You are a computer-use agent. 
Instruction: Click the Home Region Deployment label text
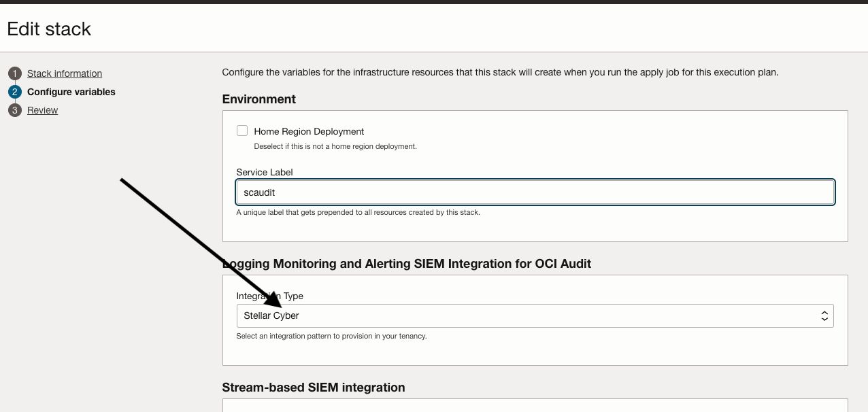tap(309, 131)
